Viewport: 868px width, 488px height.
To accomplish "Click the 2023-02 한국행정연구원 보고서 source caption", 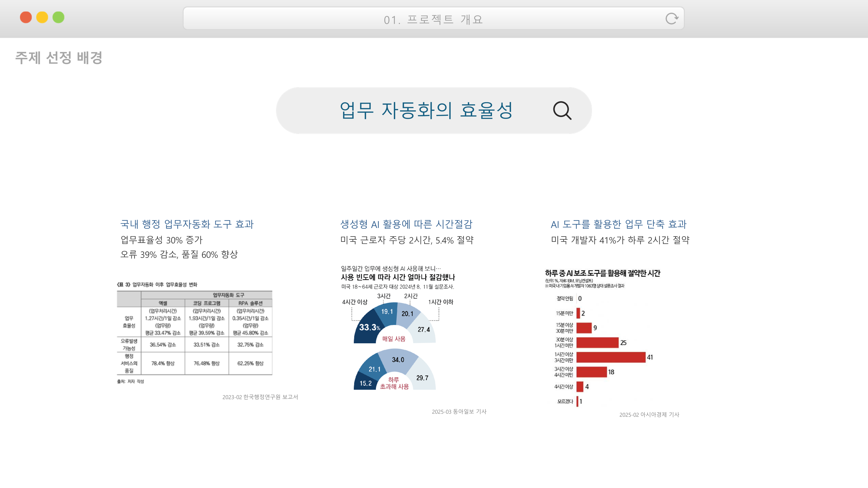I will click(x=260, y=397).
